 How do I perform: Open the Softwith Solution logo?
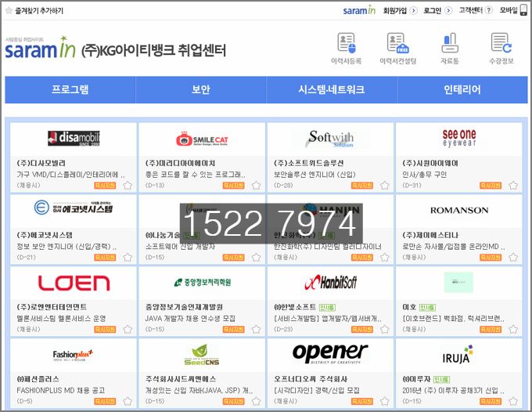(330, 139)
